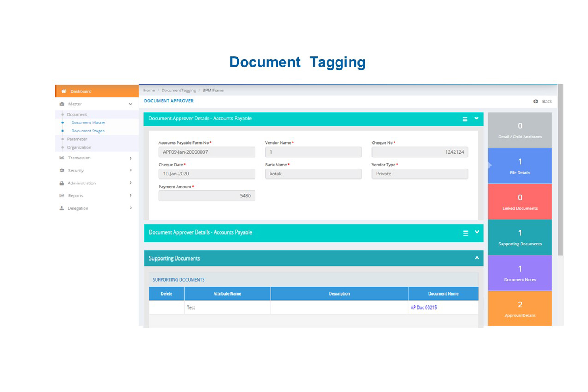
Task: Open the Document Notes tile
Action: [520, 273]
